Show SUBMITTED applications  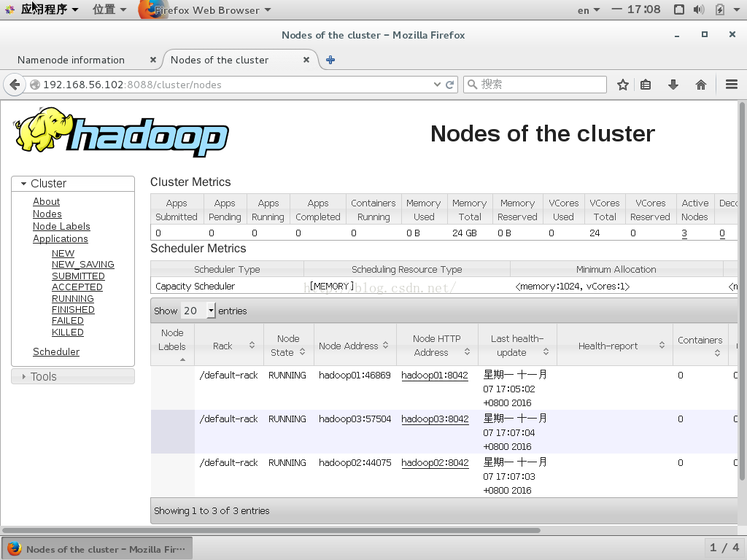pos(78,276)
